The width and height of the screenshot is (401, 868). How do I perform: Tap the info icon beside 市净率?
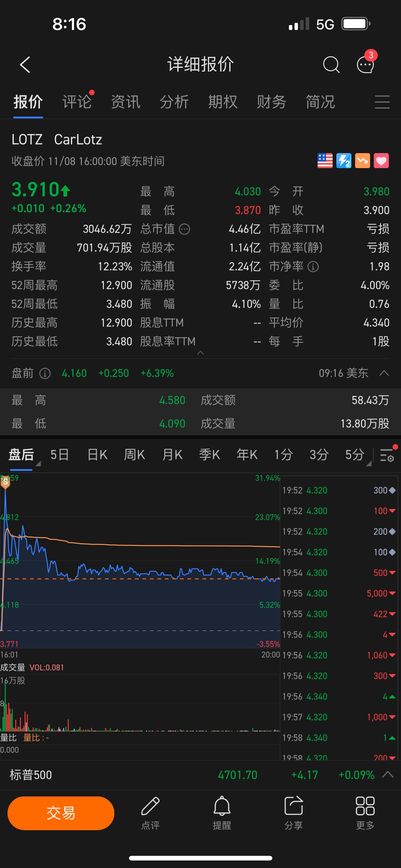coord(313,267)
